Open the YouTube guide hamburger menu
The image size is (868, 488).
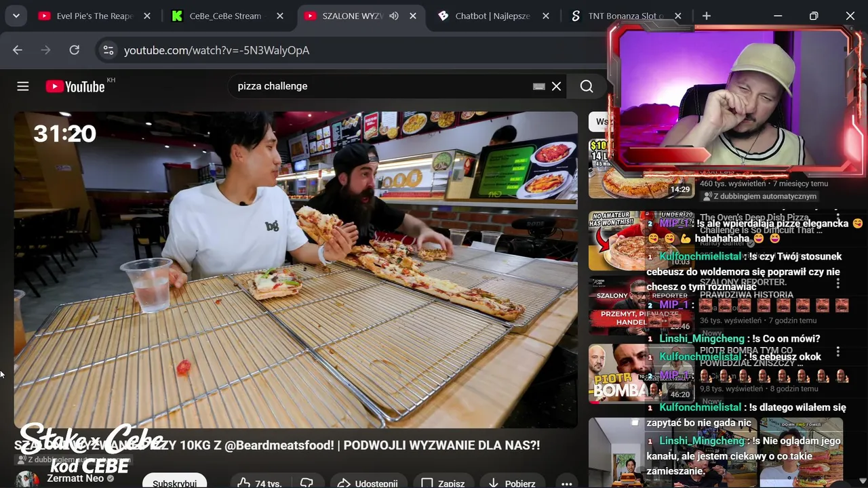[23, 86]
